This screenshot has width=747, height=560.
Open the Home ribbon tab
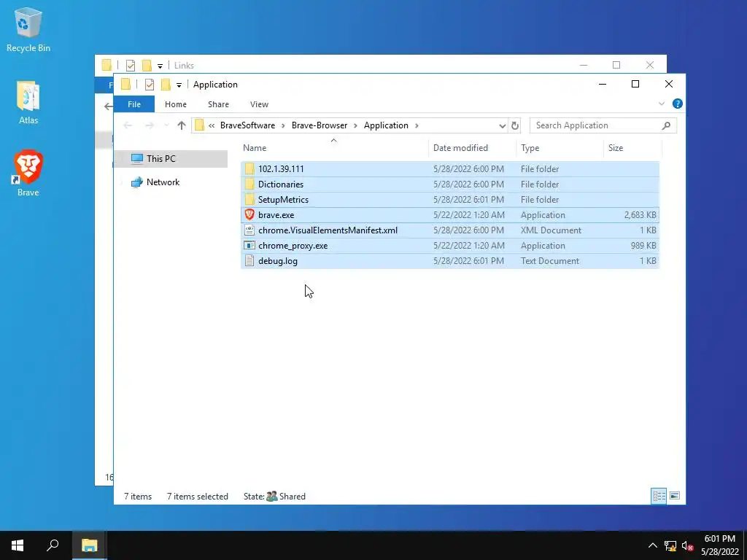click(175, 104)
